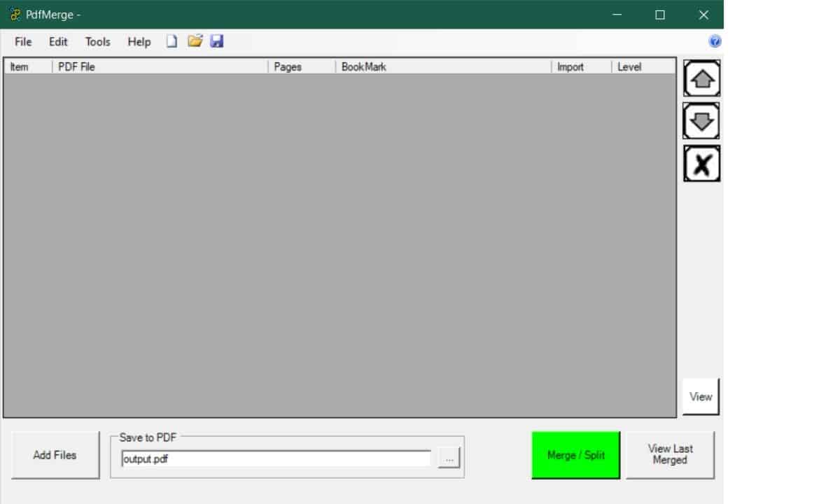The height and width of the screenshot is (504, 840).
Task: Move item down with the down arrow
Action: click(701, 121)
